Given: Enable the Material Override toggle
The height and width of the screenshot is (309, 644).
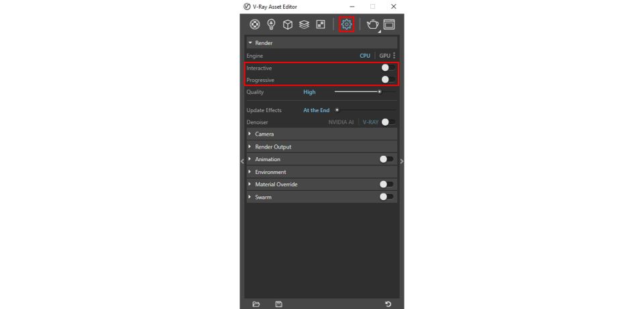Looking at the screenshot, I should (x=386, y=184).
